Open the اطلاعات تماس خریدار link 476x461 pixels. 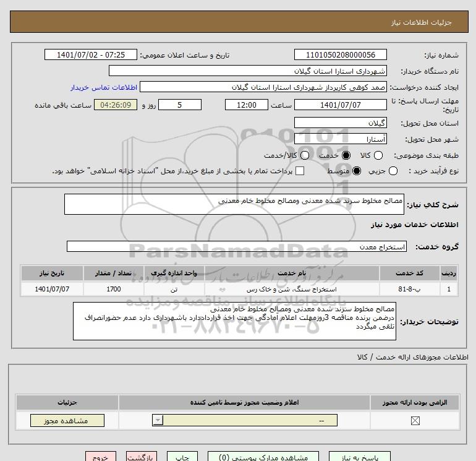tap(104, 87)
